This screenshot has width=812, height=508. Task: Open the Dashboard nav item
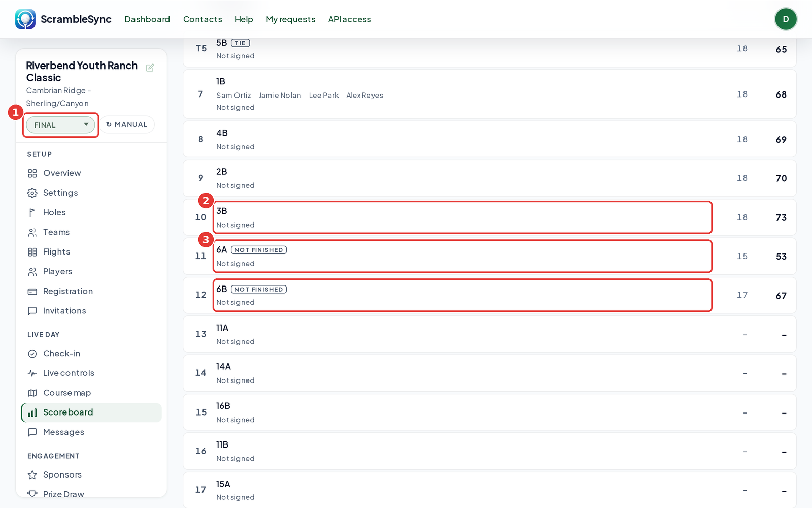[x=147, y=19]
